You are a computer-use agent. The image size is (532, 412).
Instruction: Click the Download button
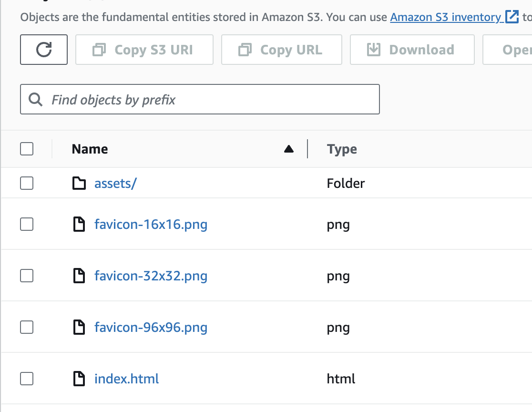[412, 50]
